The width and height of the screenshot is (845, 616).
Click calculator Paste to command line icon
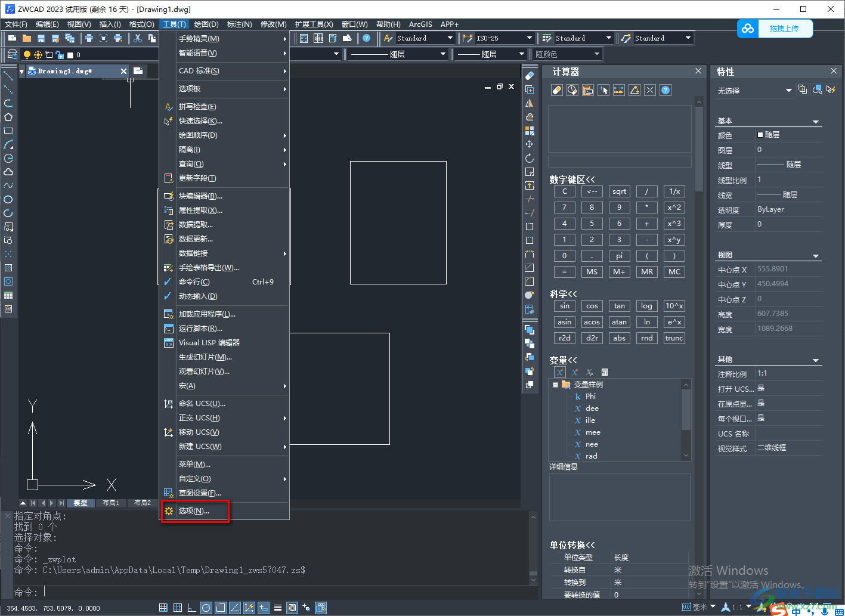(x=588, y=90)
